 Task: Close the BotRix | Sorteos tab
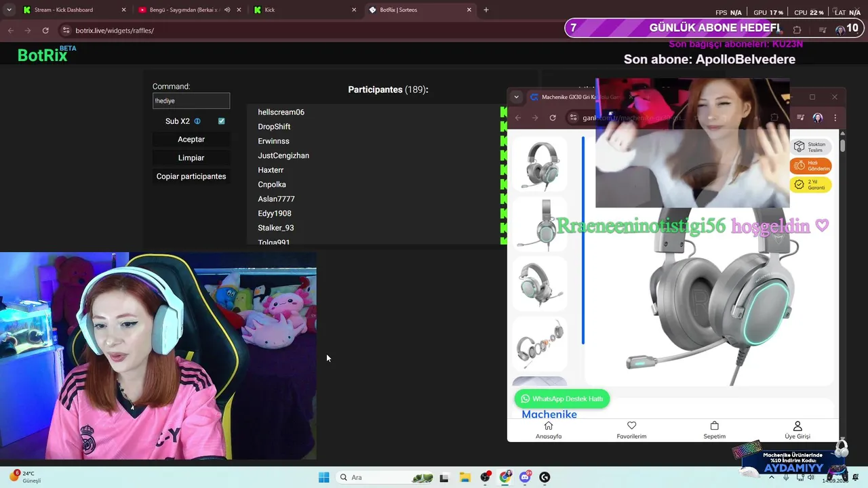coord(469,9)
